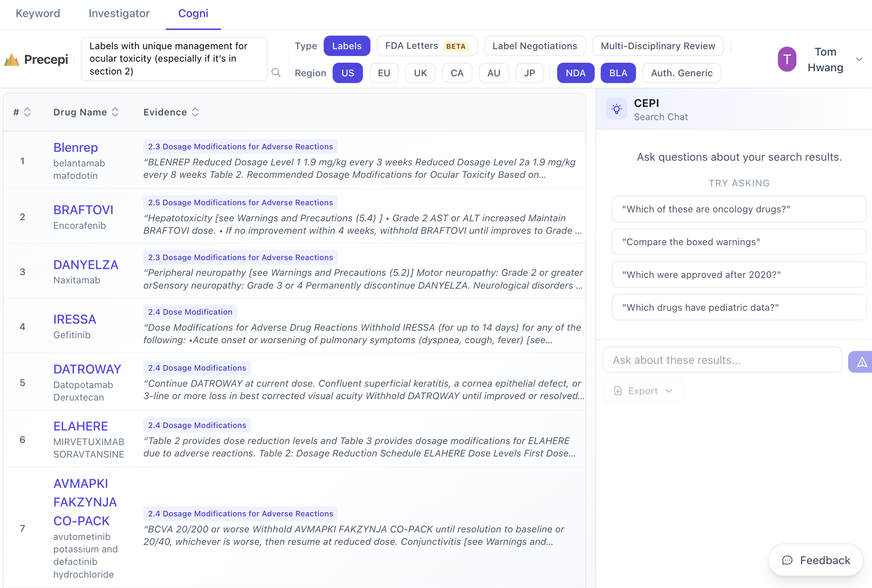
Task: Sort by Drug Name column arrows
Action: click(x=115, y=112)
